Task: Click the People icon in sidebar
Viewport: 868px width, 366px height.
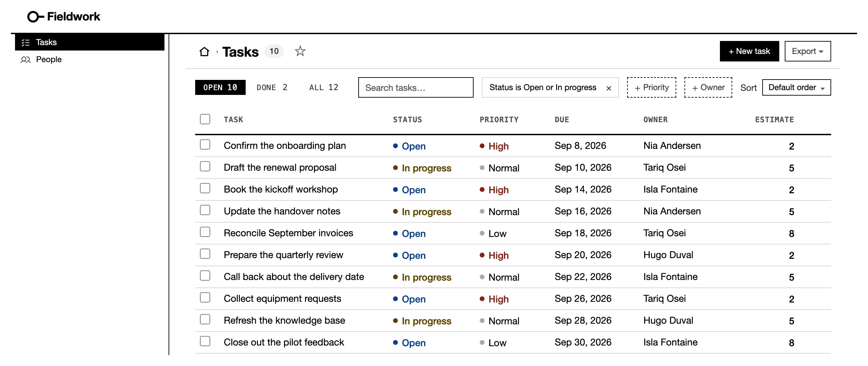Action: [x=26, y=60]
